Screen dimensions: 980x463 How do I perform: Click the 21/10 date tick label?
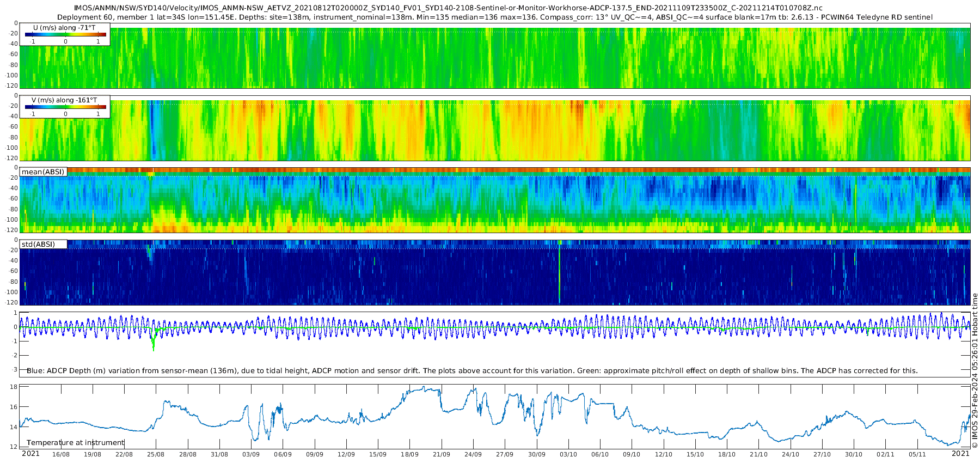[x=759, y=454]
